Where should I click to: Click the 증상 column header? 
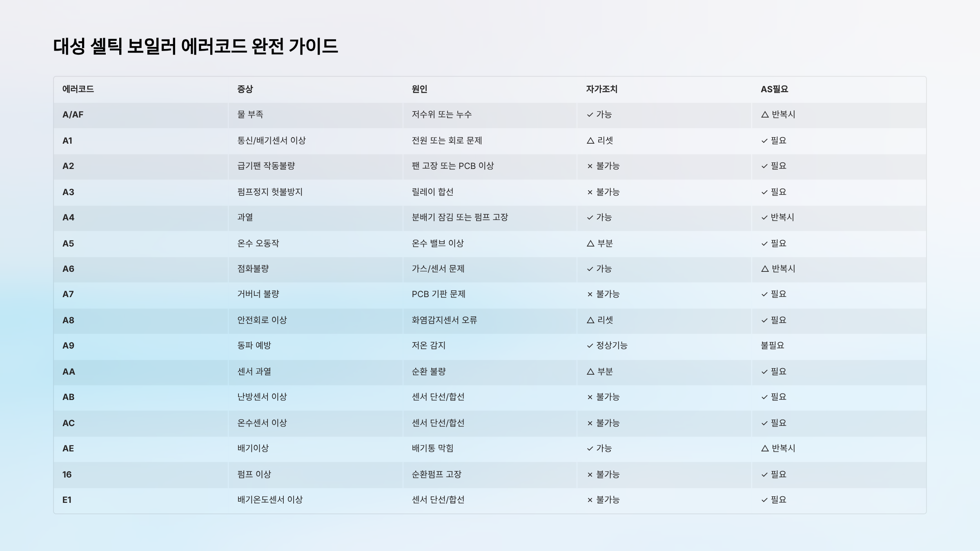pos(245,89)
